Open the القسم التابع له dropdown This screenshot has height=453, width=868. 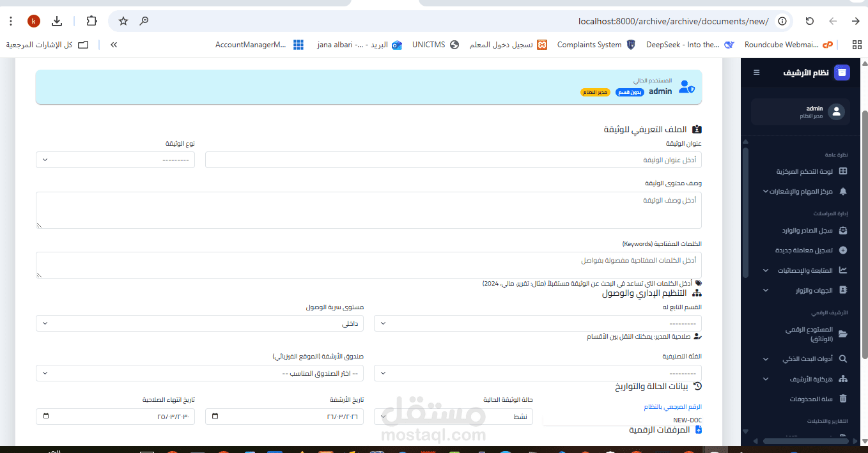tap(538, 323)
